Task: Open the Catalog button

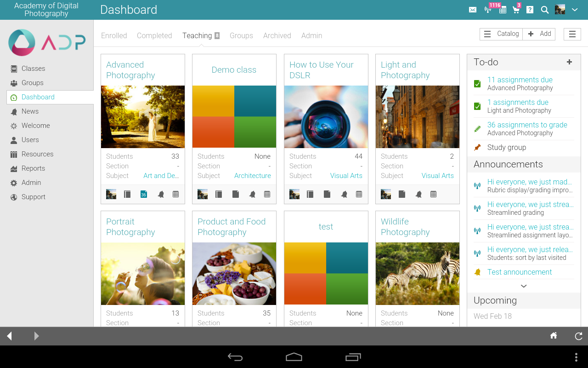Action: [507, 34]
